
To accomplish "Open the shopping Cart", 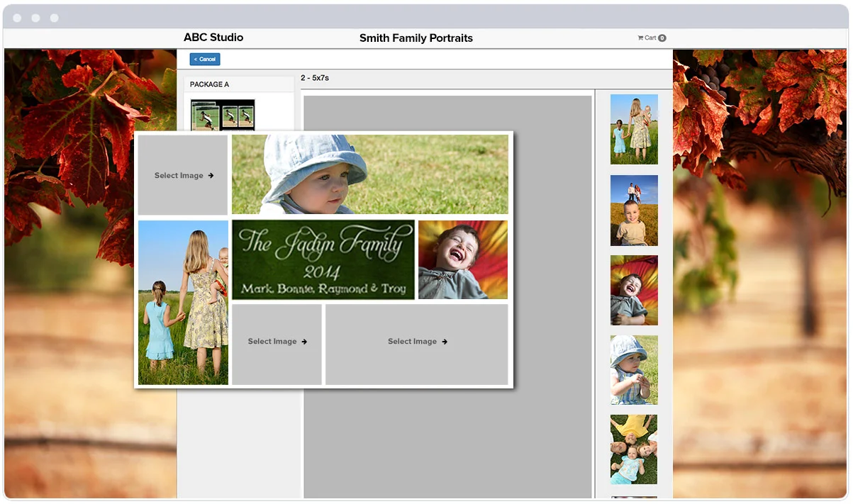I will [652, 38].
